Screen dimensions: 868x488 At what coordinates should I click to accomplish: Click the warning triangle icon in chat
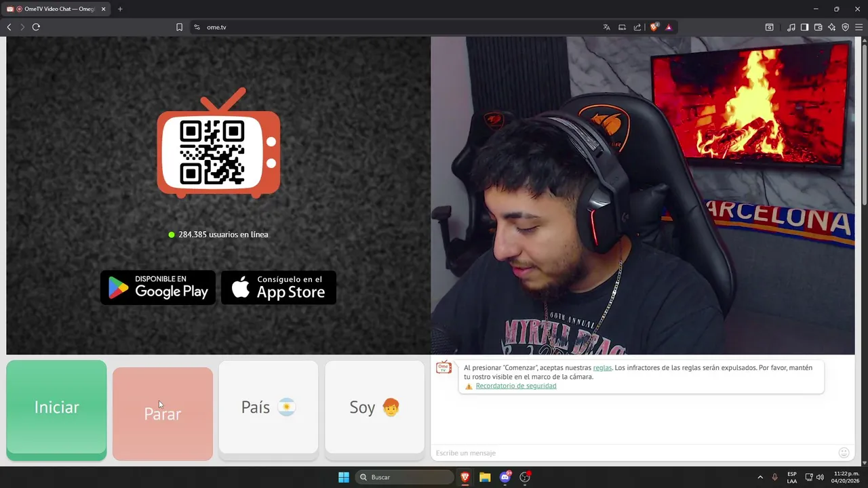469,386
